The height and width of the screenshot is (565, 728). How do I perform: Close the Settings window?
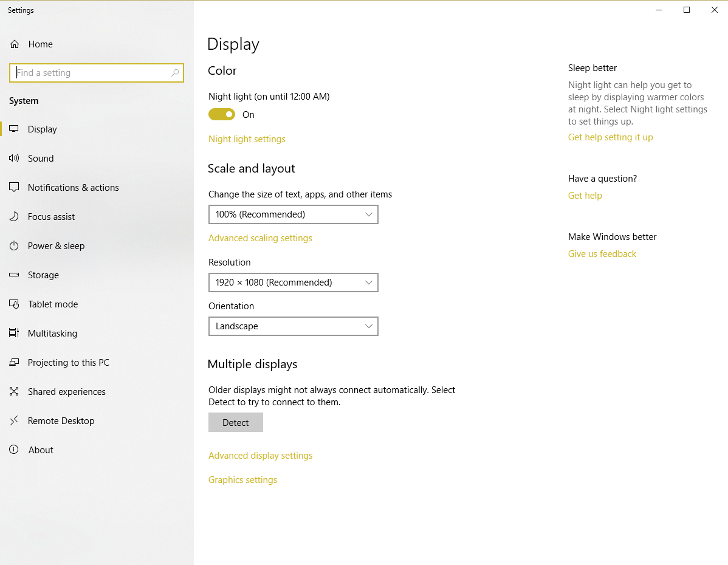click(x=715, y=10)
